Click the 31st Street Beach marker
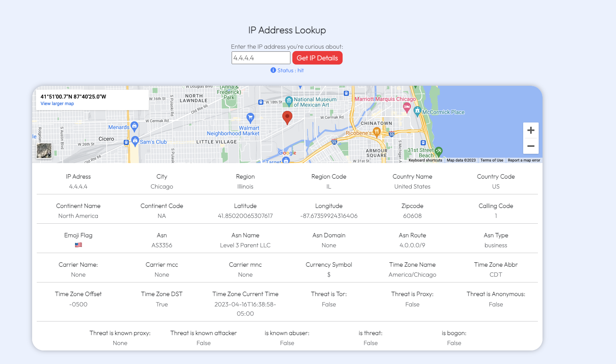Viewport: 616px width, 364px height. [439, 151]
